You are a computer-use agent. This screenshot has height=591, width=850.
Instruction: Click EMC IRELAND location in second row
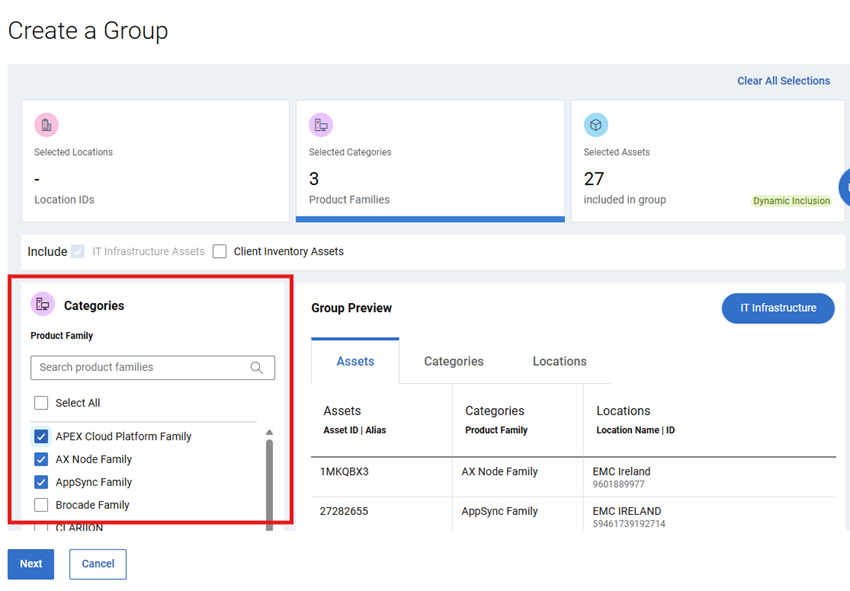[x=627, y=511]
